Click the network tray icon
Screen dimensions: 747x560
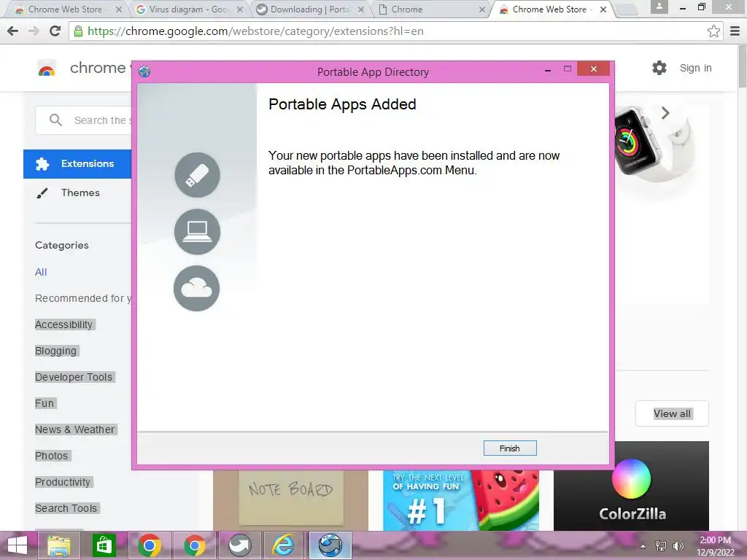pos(661,545)
